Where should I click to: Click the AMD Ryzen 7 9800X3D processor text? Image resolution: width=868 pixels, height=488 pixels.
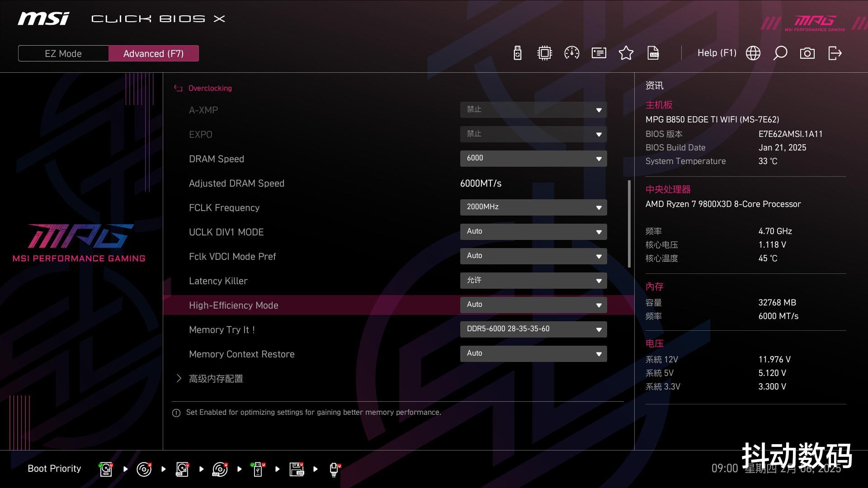coord(723,204)
